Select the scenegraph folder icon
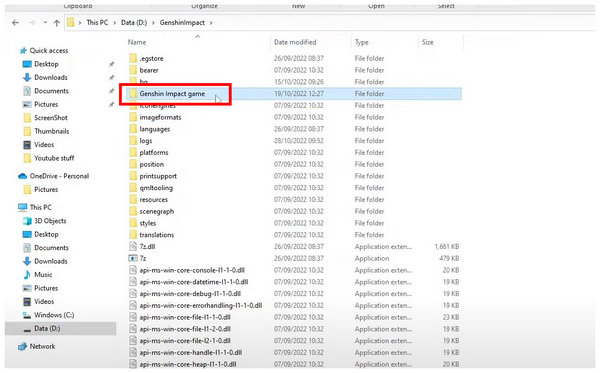 133,211
